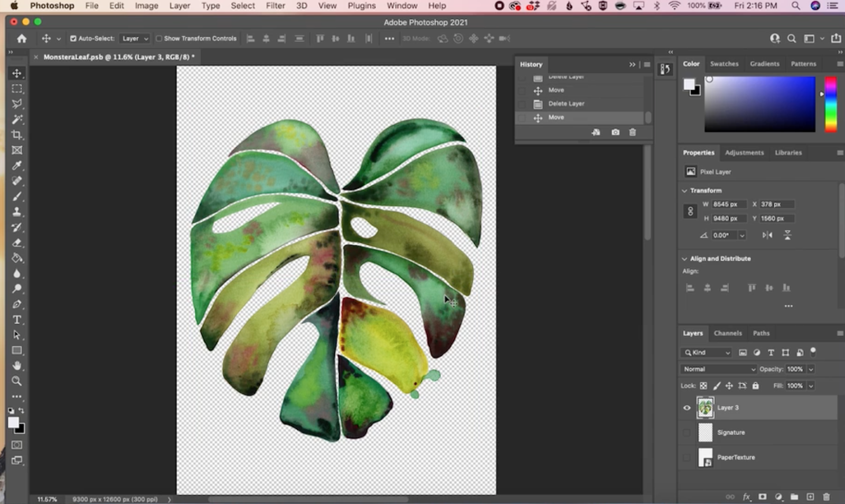This screenshot has height=504, width=845.
Task: Select the Healing Brush tool
Action: click(17, 181)
